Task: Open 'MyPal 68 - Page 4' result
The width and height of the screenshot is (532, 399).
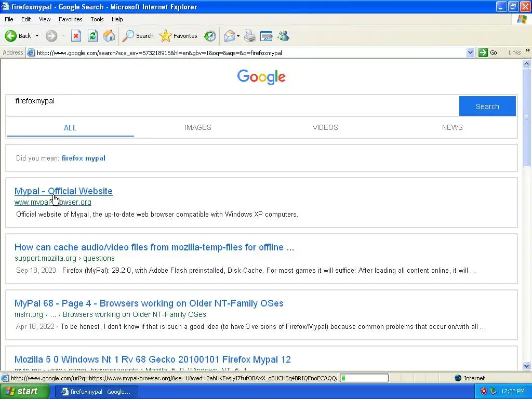Action: 149,303
